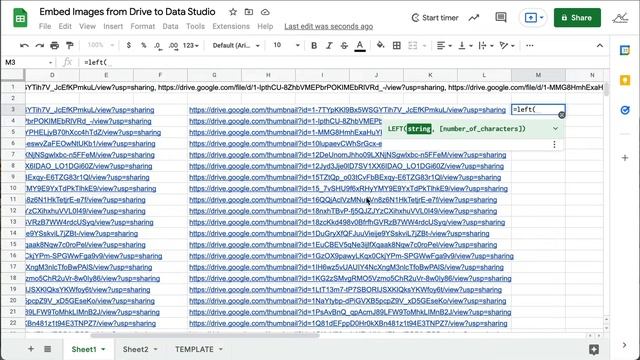Get add-ons plus icon
640x360 pixels.
625,158
